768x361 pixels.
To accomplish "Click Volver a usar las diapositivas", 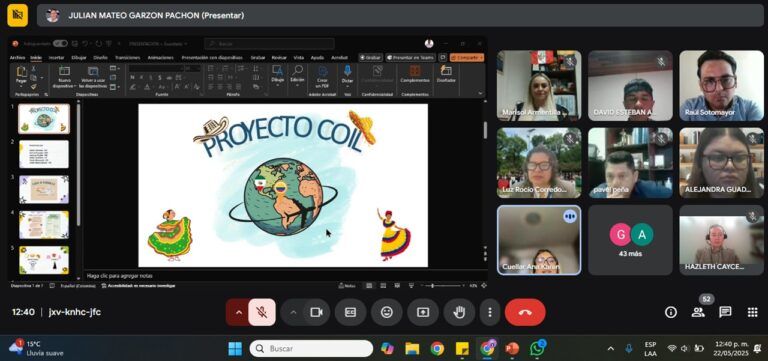I will coord(93,77).
